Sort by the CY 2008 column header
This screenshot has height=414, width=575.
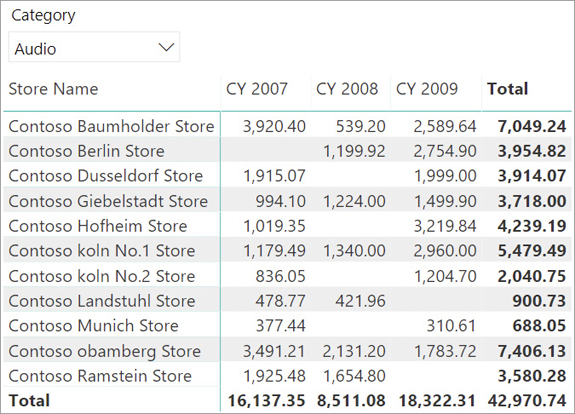pos(347,89)
